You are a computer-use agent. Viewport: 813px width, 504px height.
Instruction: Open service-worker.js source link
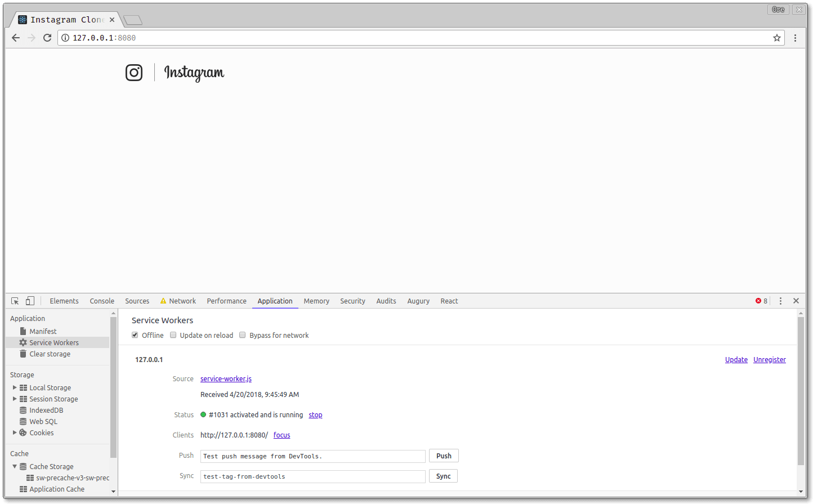(x=226, y=379)
